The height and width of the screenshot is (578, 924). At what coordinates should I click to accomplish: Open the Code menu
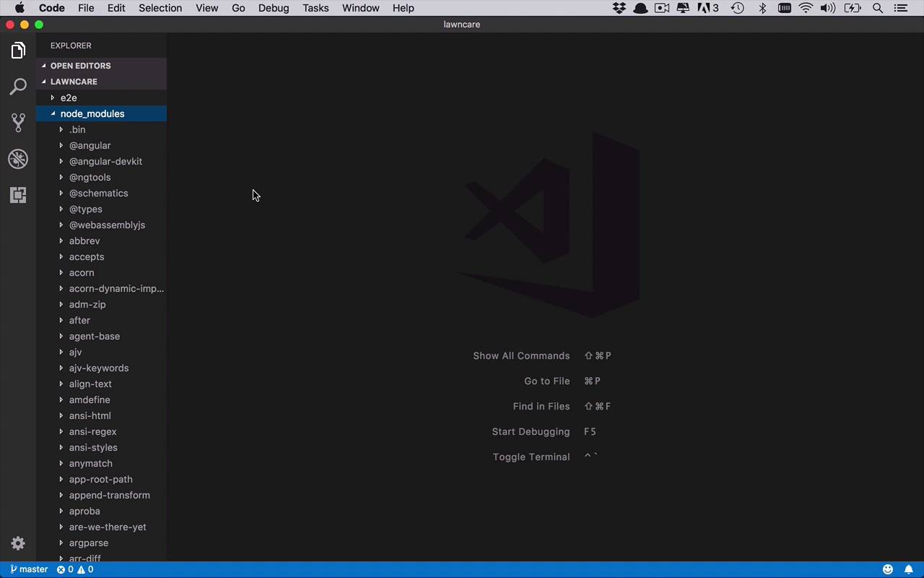[x=52, y=8]
